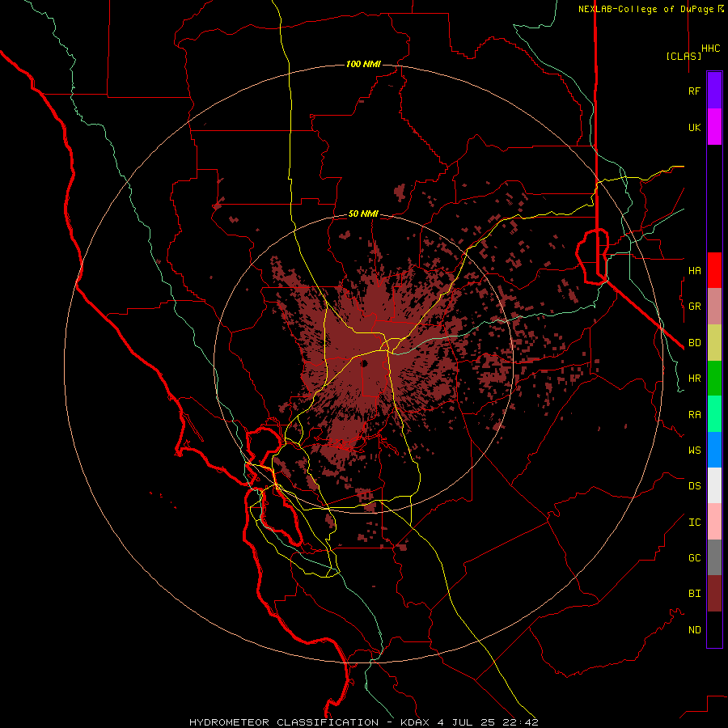This screenshot has height=728, width=728.
Task: Click the ND legend label
Action: 694,629
